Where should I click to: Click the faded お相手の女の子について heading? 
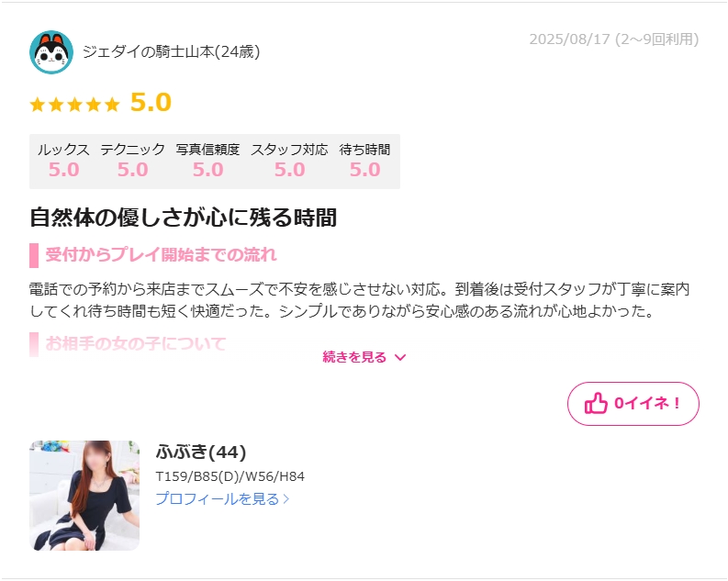click(x=136, y=344)
